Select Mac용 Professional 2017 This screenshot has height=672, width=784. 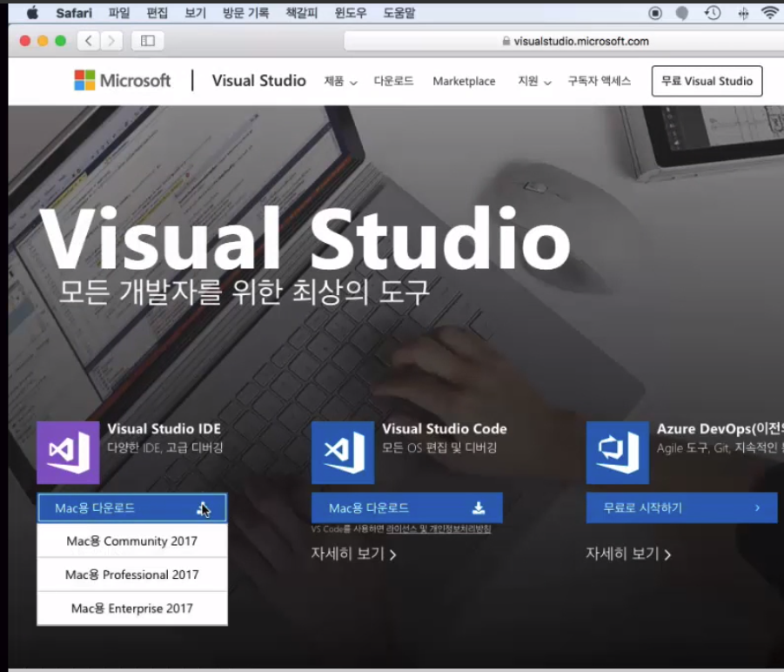(132, 575)
